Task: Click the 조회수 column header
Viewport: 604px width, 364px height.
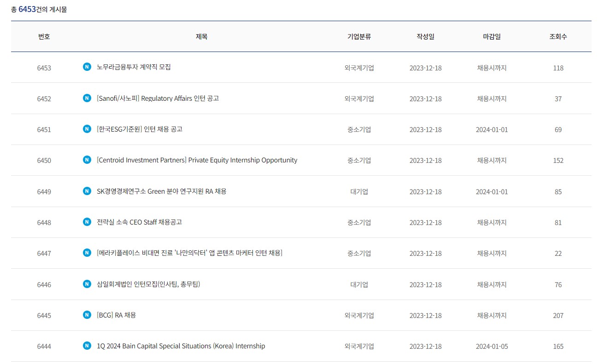Action: pos(558,37)
